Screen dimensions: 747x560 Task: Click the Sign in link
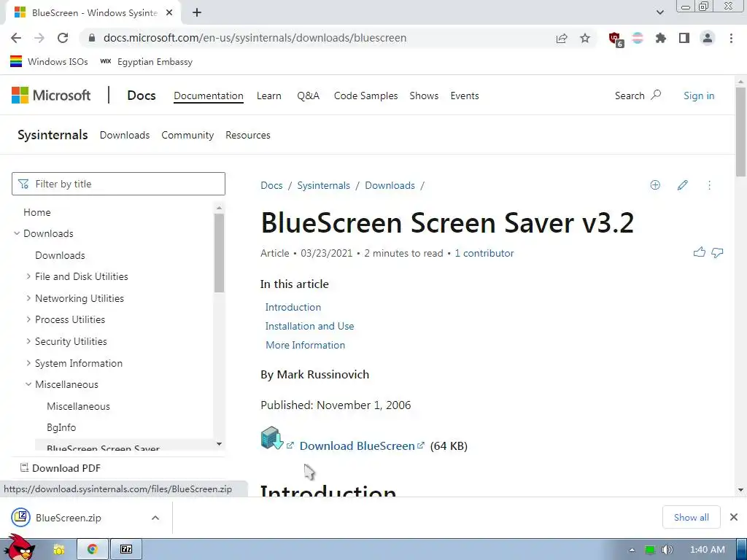[x=699, y=96]
